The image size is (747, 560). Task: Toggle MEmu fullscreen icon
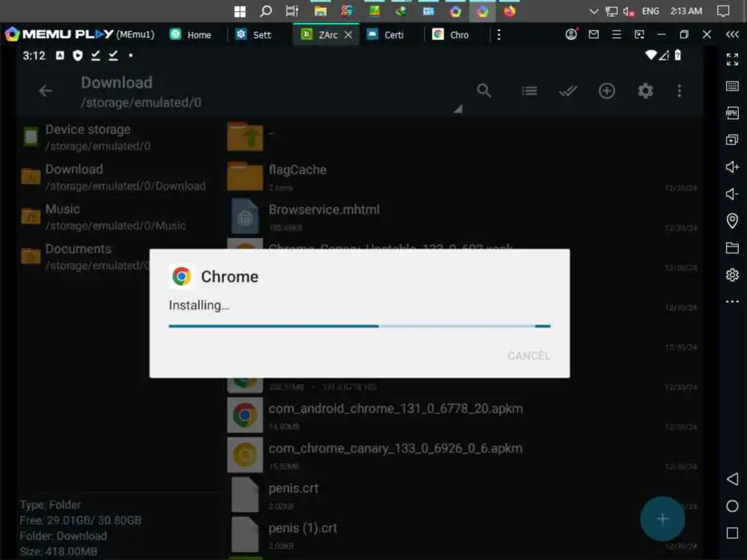pyautogui.click(x=732, y=59)
